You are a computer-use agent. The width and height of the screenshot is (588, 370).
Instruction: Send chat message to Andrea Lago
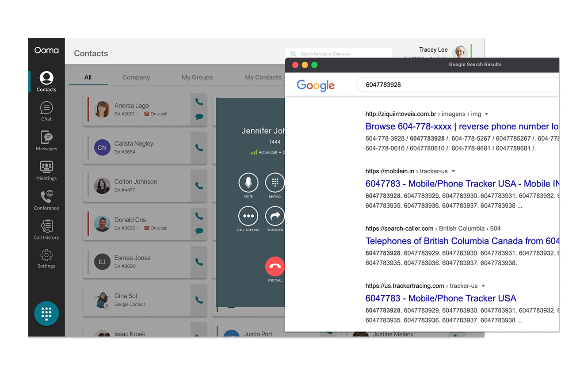point(199,117)
